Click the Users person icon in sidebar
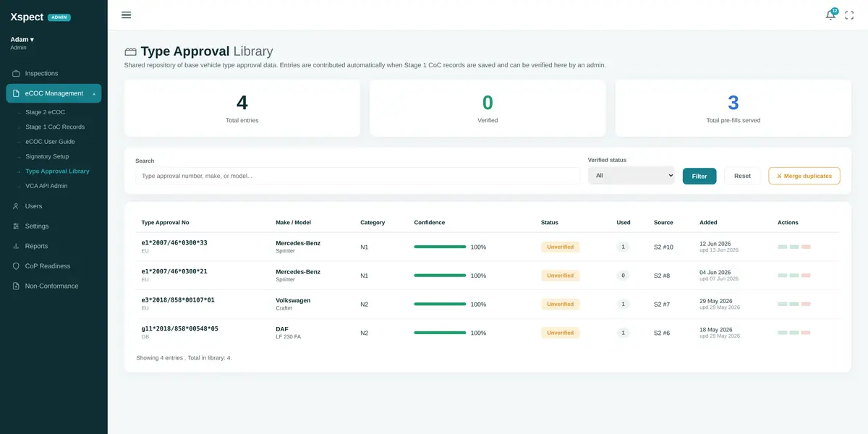868x434 pixels. (16, 206)
